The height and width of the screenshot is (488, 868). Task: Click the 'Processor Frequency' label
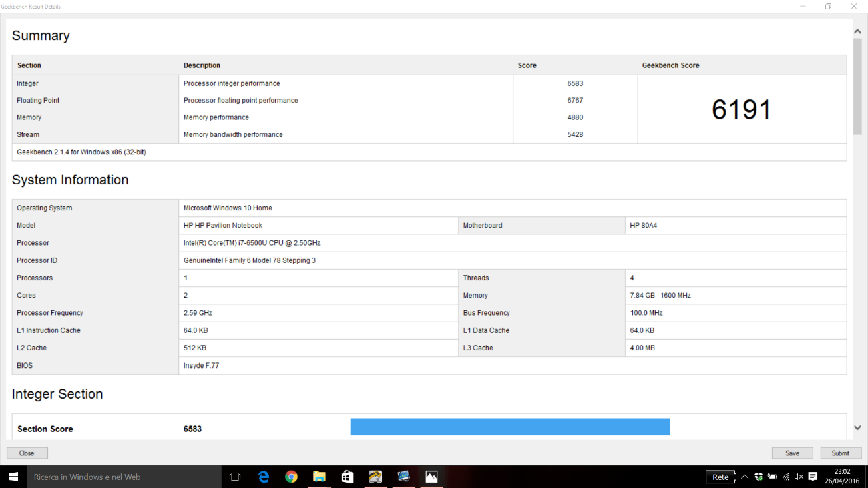tap(50, 313)
